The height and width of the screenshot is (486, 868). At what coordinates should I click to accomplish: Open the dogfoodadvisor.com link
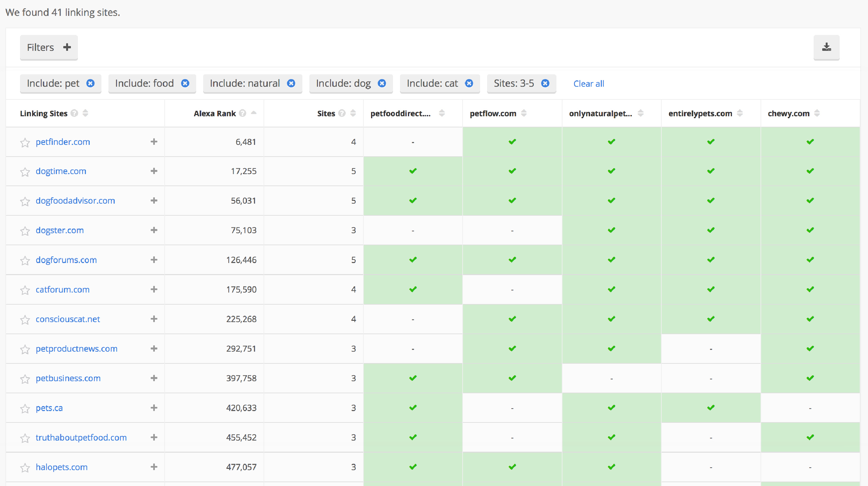point(75,201)
